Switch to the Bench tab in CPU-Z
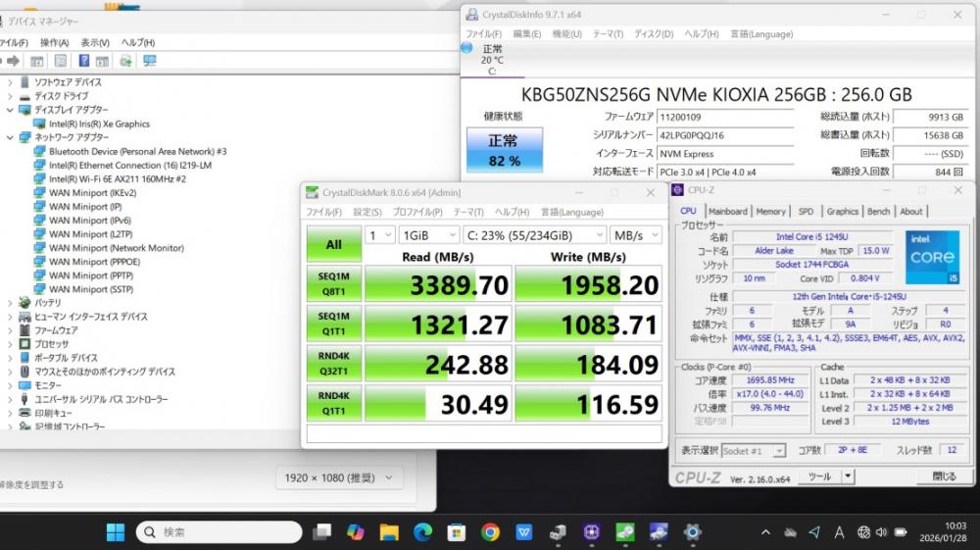The width and height of the screenshot is (980, 550). click(x=878, y=211)
